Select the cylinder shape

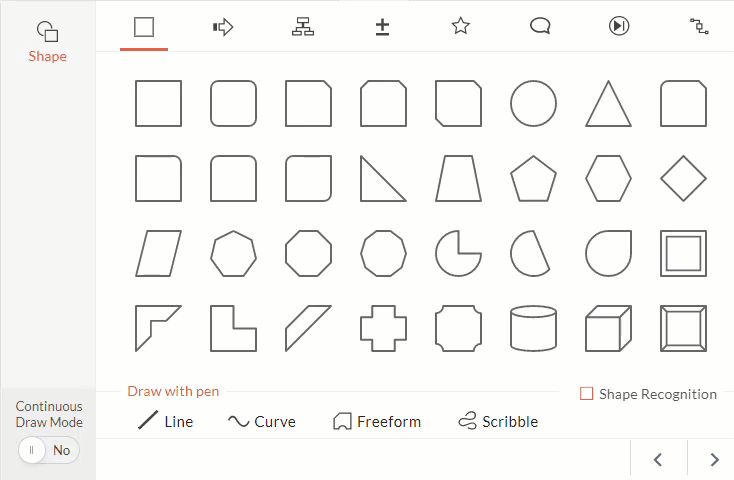pyautogui.click(x=533, y=328)
